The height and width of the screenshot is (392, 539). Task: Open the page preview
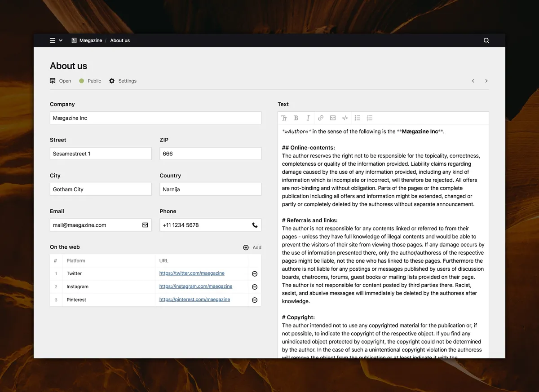click(60, 81)
